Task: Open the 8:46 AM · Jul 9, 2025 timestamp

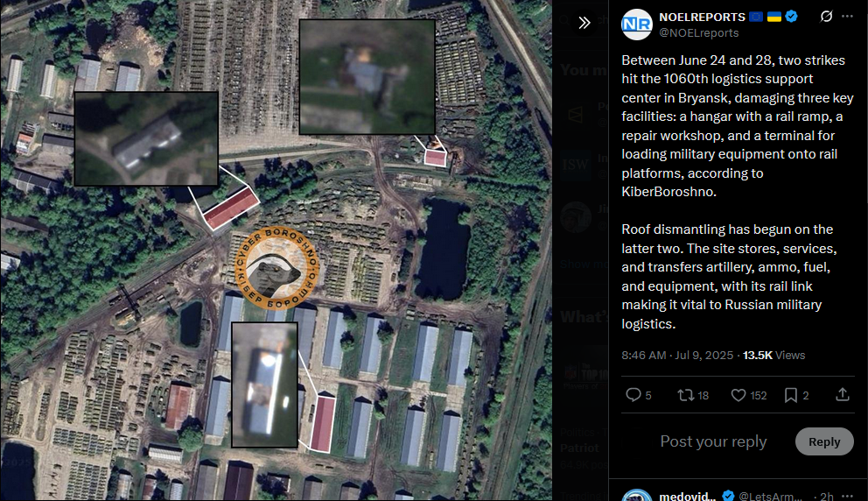Action: click(677, 356)
